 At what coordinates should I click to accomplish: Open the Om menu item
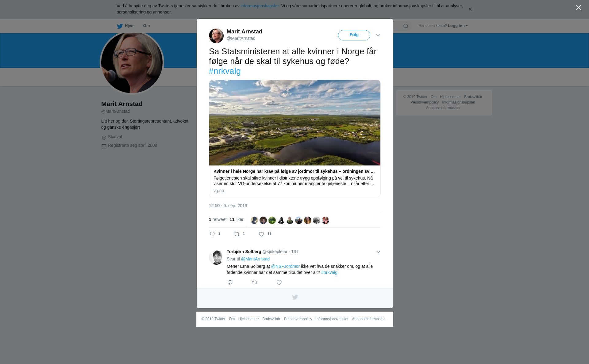[146, 26]
